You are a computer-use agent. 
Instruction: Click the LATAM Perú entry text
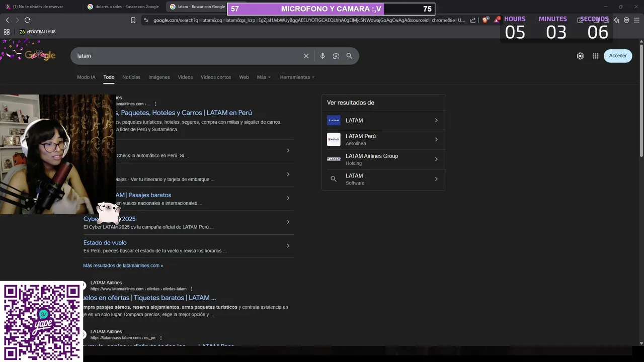[361, 136]
